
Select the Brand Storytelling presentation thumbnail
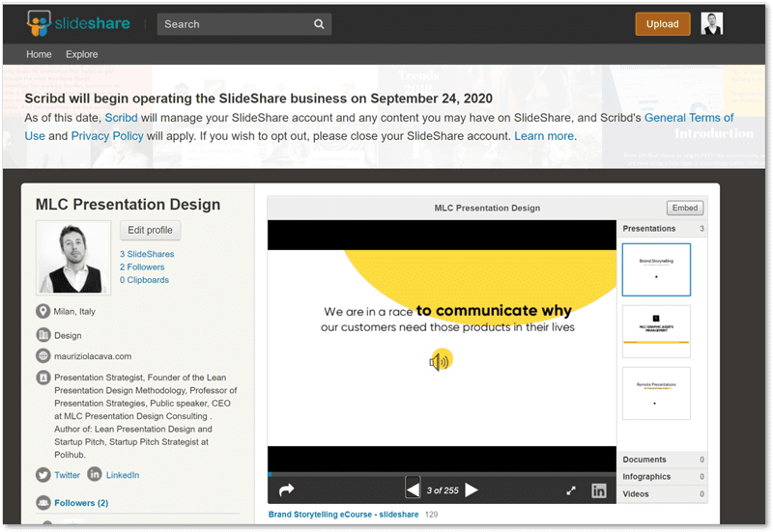(656, 269)
